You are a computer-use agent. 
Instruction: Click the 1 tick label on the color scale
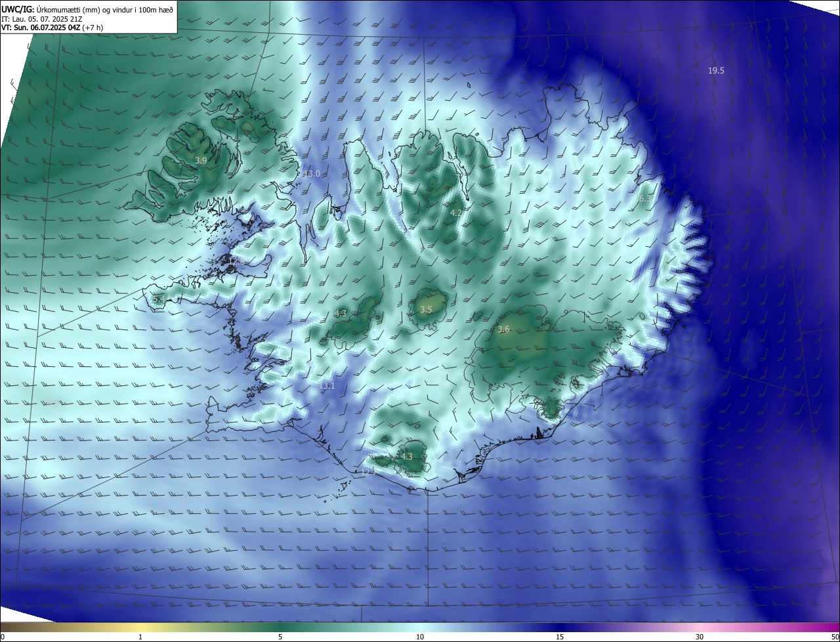click(140, 637)
